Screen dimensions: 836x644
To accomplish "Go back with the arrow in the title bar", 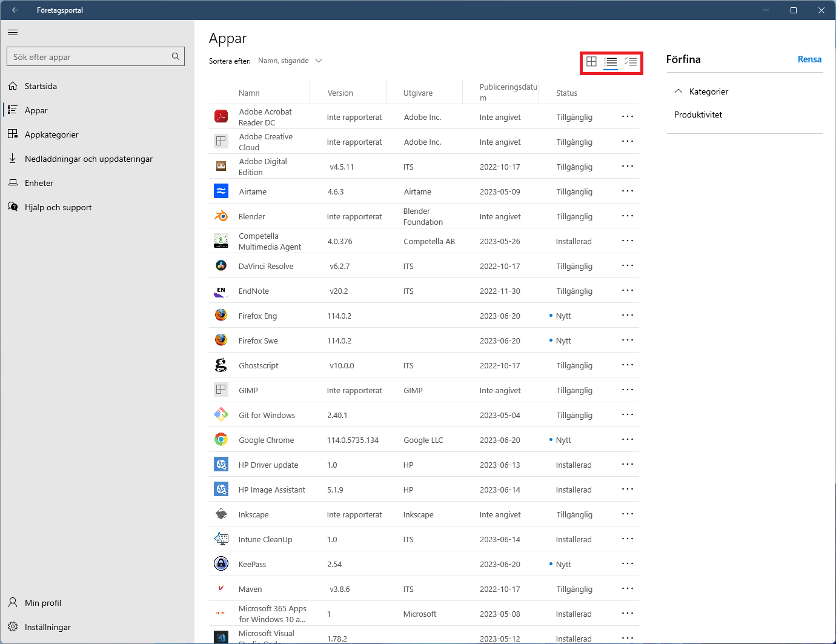I will coord(15,10).
